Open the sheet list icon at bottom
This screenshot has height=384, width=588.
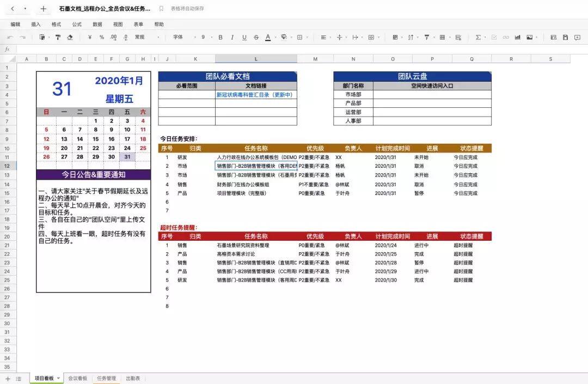tap(19, 379)
